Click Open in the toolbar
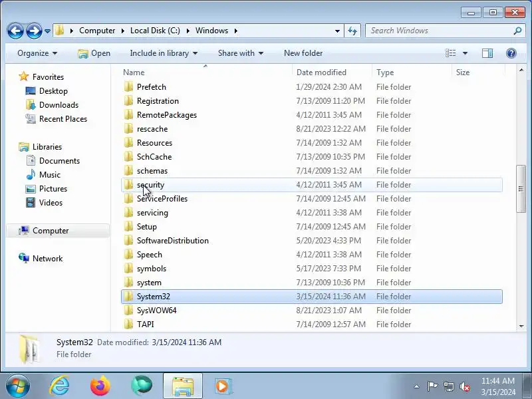This screenshot has width=532, height=399. pyautogui.click(x=94, y=53)
